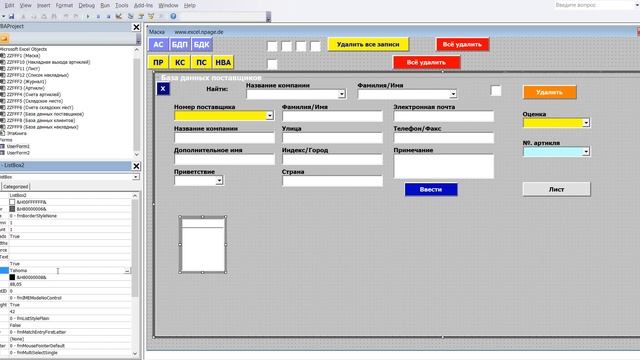The width and height of the screenshot is (640, 360).
Task: Click the blue АС button
Action: 158,44
